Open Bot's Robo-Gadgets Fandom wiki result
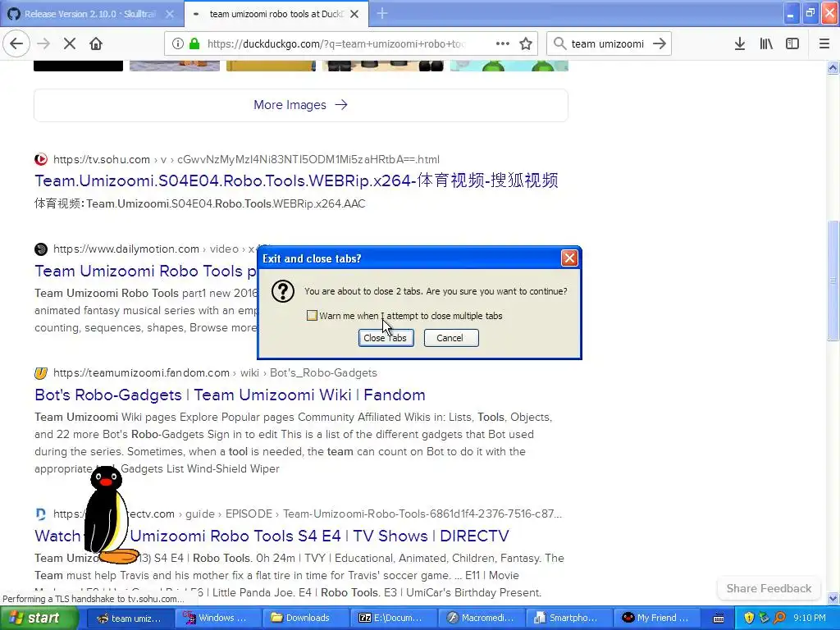This screenshot has height=630, width=840. [x=230, y=395]
